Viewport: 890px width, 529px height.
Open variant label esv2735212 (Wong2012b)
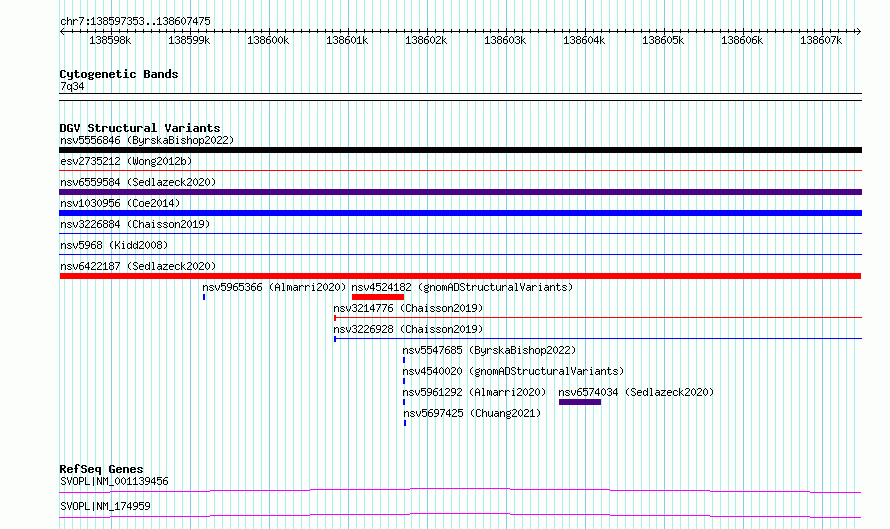pyautogui.click(x=126, y=161)
